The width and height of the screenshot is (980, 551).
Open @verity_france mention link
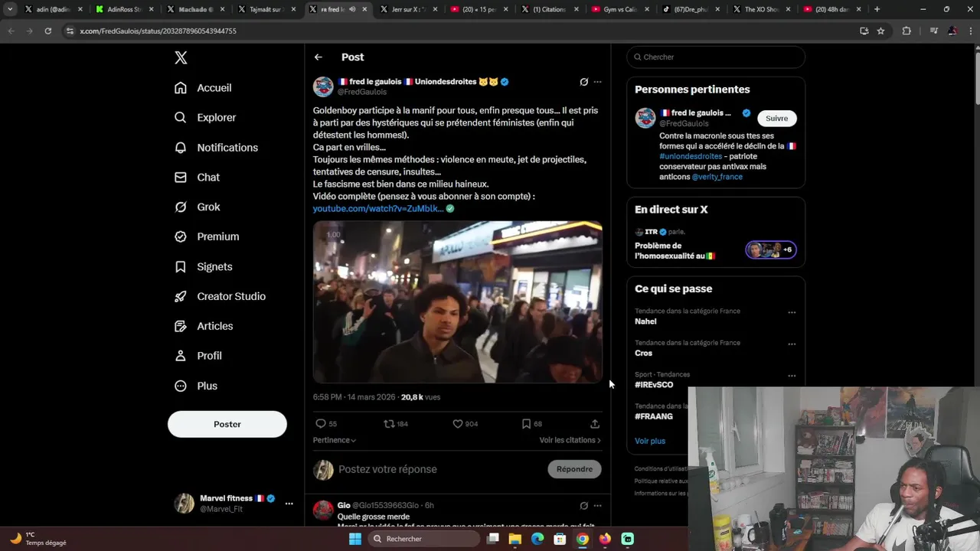pos(717,177)
